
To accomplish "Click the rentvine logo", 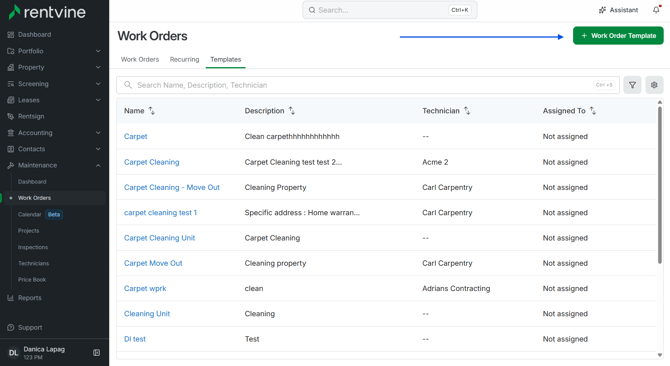I will tap(47, 12).
